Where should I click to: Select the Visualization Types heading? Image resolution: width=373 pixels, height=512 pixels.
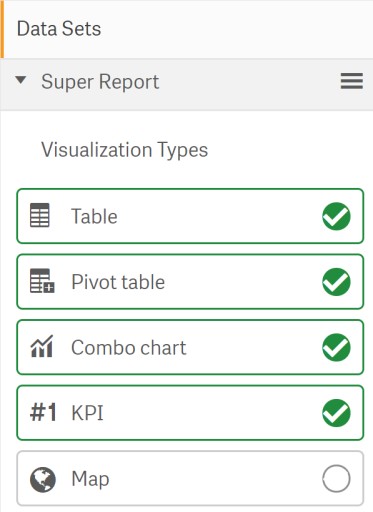(x=125, y=150)
